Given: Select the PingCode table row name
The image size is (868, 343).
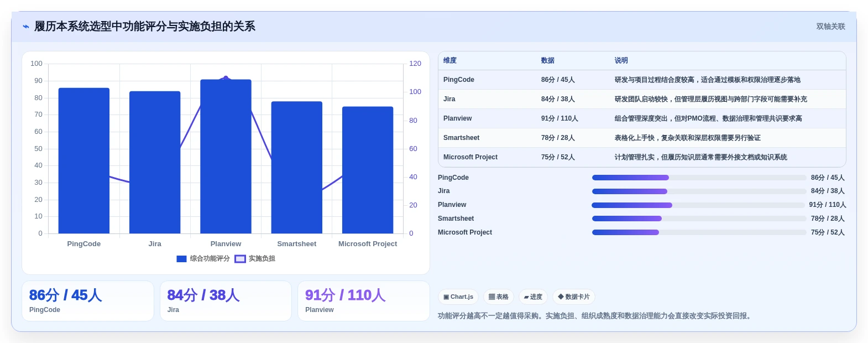Looking at the screenshot, I should (459, 80).
